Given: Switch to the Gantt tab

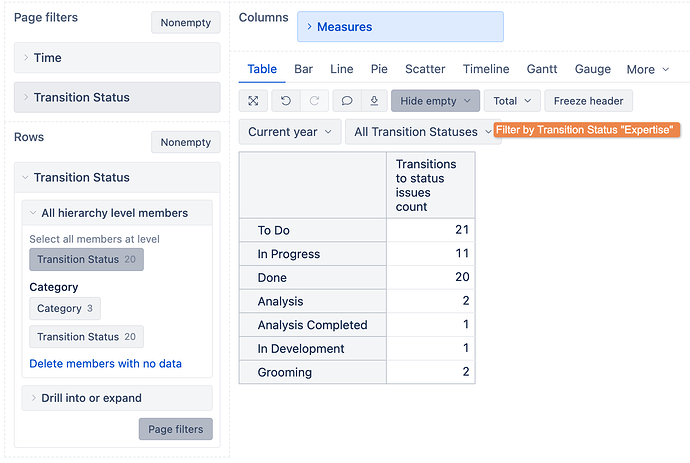Looking at the screenshot, I should click(541, 69).
